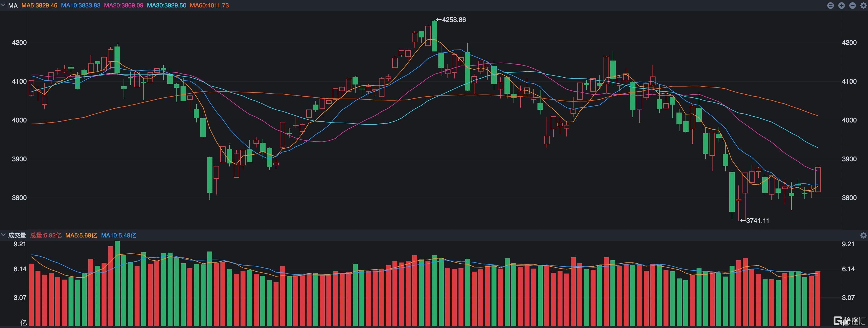This screenshot has width=868, height=328.
Task: Click the 4000 label on left price axis
Action: [19, 120]
